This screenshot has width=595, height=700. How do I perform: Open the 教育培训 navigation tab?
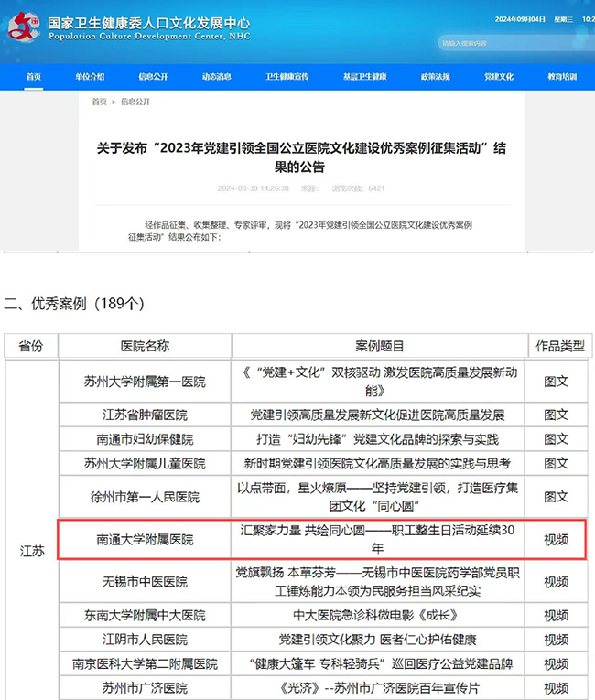tap(562, 76)
